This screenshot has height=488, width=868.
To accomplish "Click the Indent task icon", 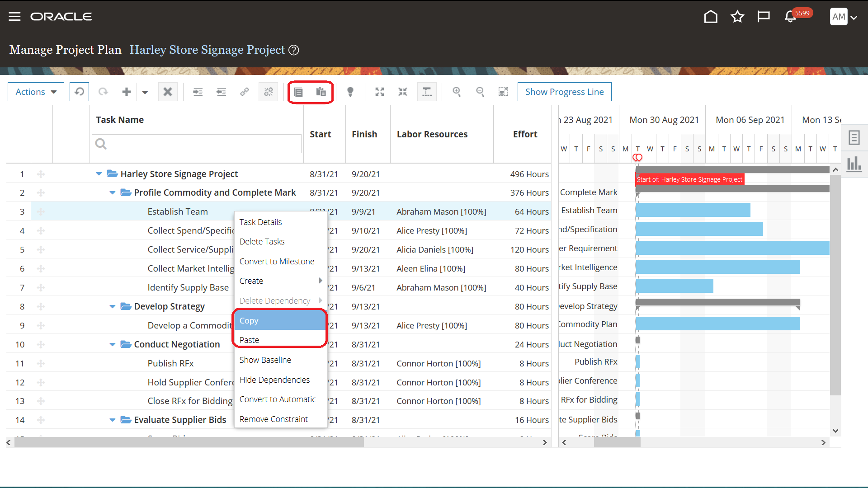I will pyautogui.click(x=198, y=92).
